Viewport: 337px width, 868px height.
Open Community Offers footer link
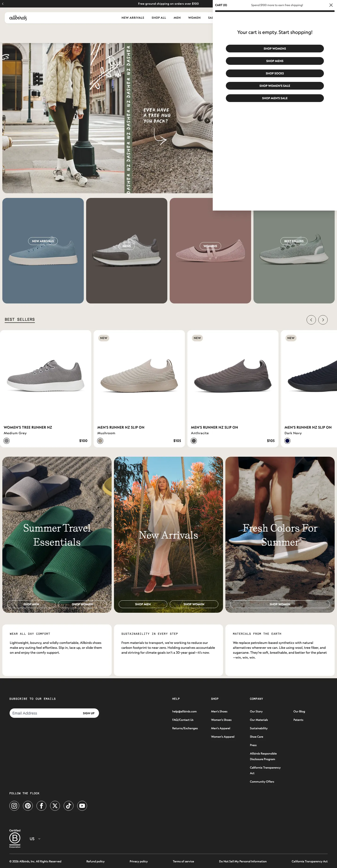pos(262,781)
